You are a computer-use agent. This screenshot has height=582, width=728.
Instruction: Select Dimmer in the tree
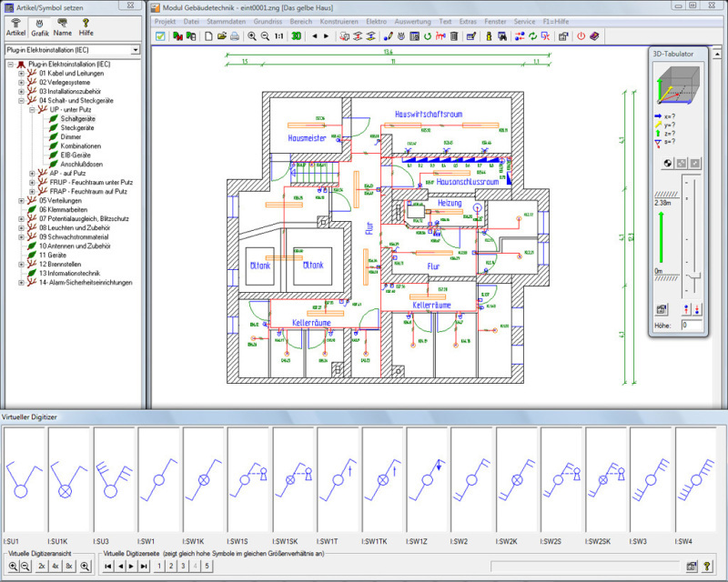[71, 137]
